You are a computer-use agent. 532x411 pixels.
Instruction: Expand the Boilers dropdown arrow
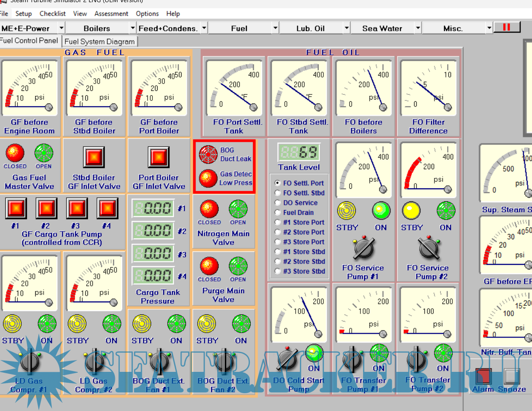[x=133, y=28]
